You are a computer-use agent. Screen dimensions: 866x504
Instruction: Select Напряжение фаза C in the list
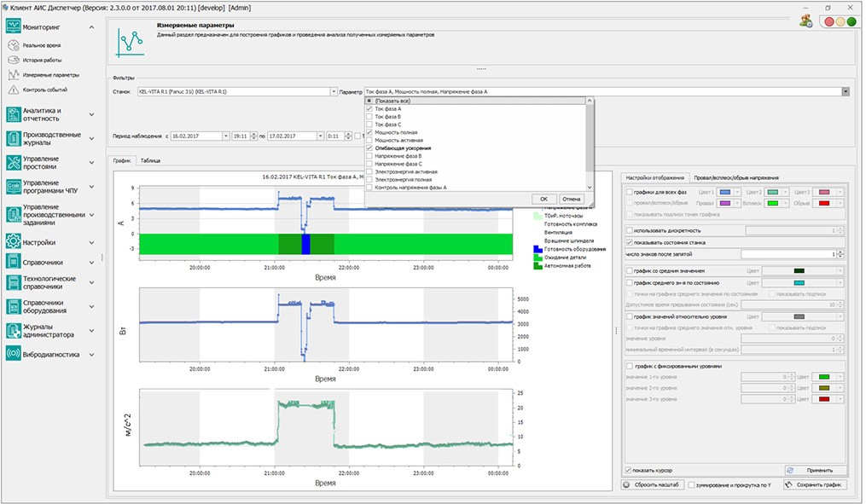click(398, 164)
